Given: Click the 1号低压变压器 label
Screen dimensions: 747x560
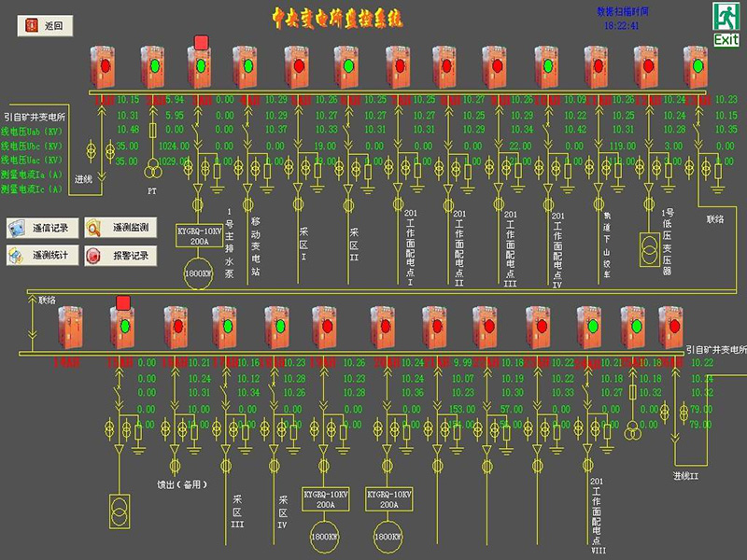Looking at the screenshot, I should point(667,242).
